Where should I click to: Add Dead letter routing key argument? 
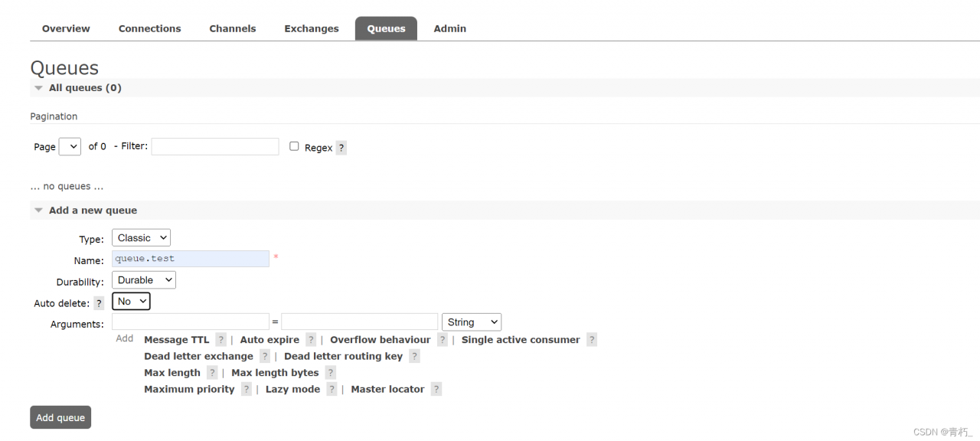[343, 356]
